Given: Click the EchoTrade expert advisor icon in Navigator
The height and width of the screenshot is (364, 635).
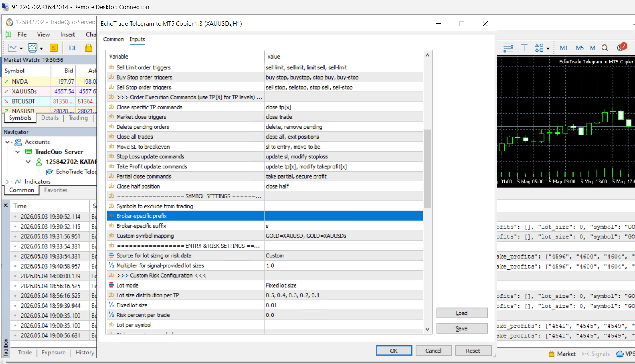Looking at the screenshot, I should pyautogui.click(x=50, y=172).
